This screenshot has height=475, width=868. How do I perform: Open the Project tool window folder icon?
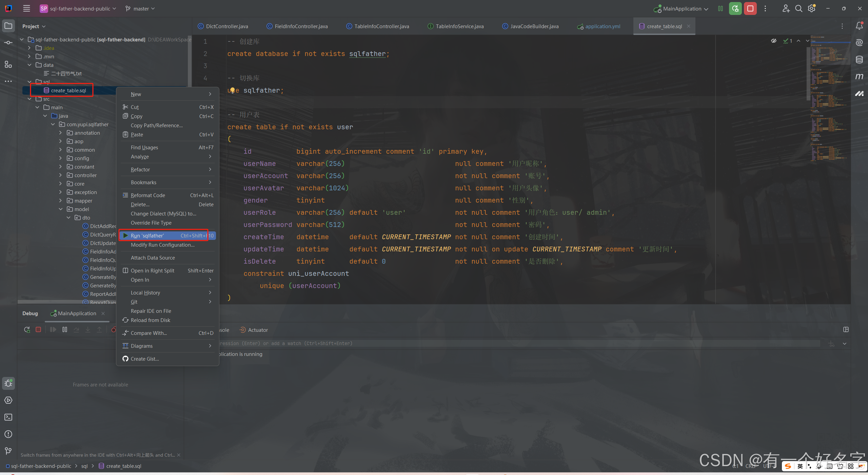point(8,26)
